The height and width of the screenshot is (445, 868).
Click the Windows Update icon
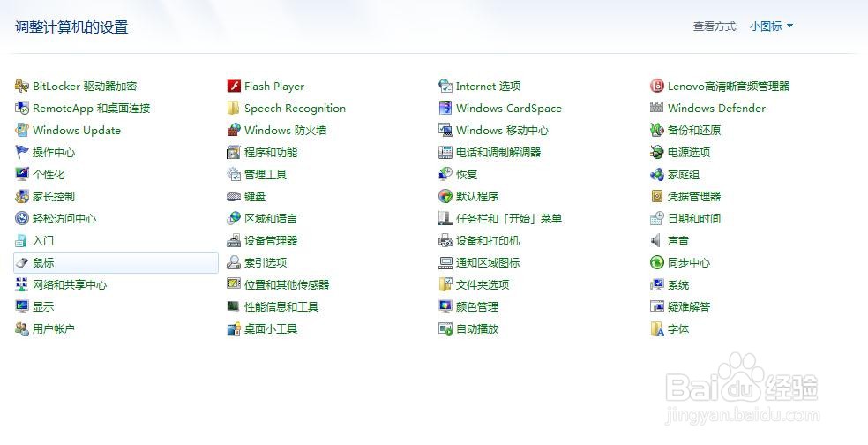(21, 130)
